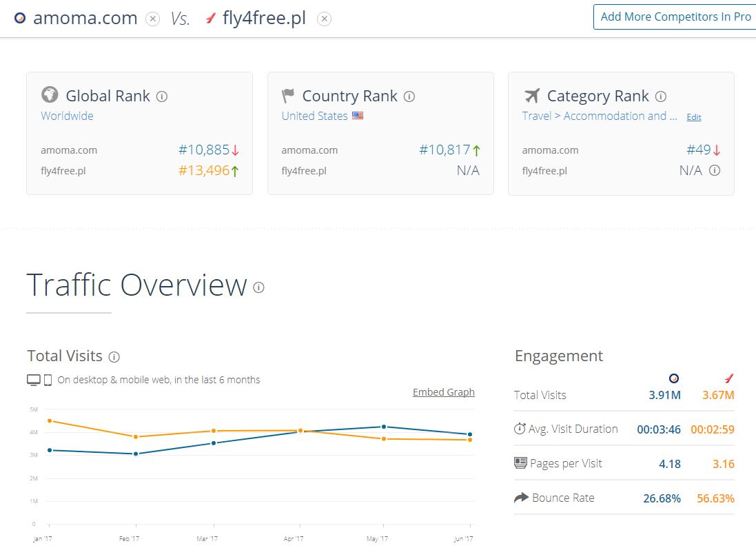The height and width of the screenshot is (559, 756).
Task: Remove fly4free.pl from the comparison
Action: [324, 19]
